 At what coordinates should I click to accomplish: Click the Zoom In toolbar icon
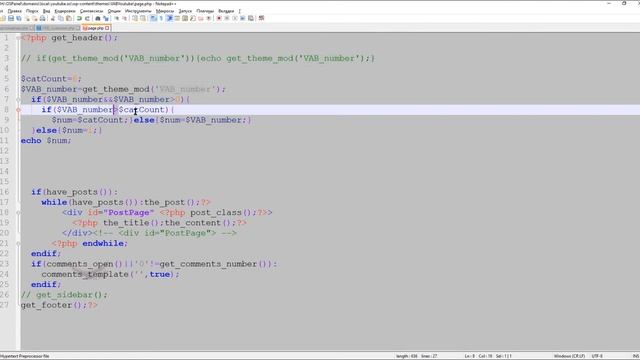pyautogui.click(x=117, y=18)
